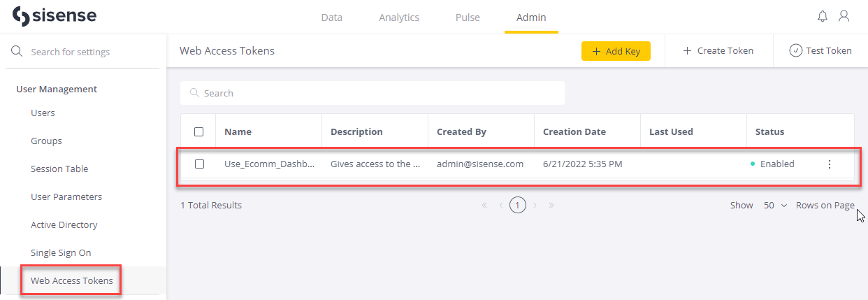Open Active Directory settings
Image resolution: width=868 pixels, height=300 pixels.
[x=64, y=224]
